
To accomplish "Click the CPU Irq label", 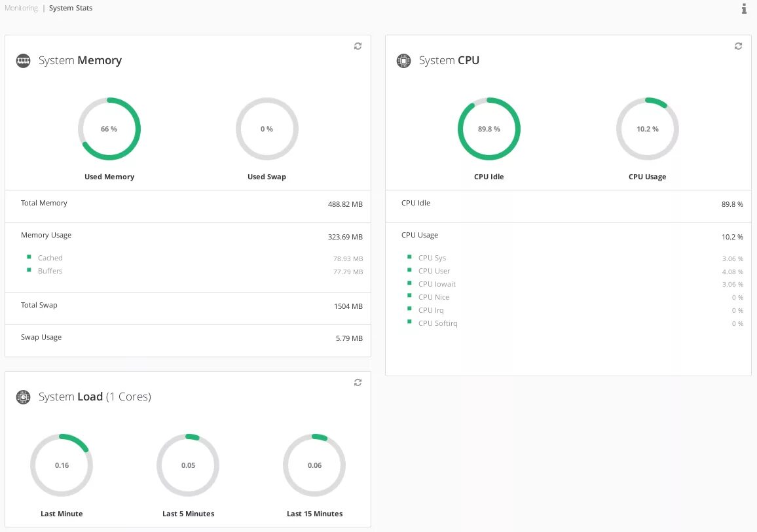I will pos(431,310).
